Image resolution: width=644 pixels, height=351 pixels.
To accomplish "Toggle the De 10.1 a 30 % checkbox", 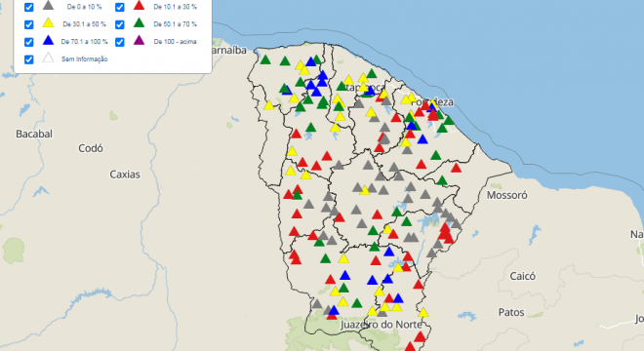I will point(119,7).
